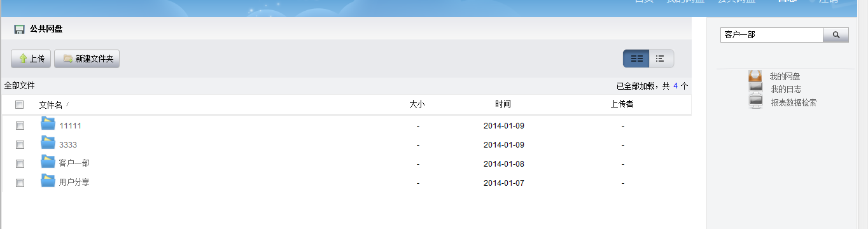Image resolution: width=868 pixels, height=229 pixels.
Task: Click the date 2014-01-08 of 客户一部
Action: point(504,164)
